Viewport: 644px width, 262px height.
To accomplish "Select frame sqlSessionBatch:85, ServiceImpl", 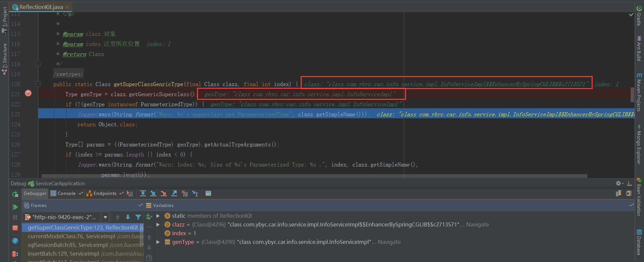I will (83, 245).
